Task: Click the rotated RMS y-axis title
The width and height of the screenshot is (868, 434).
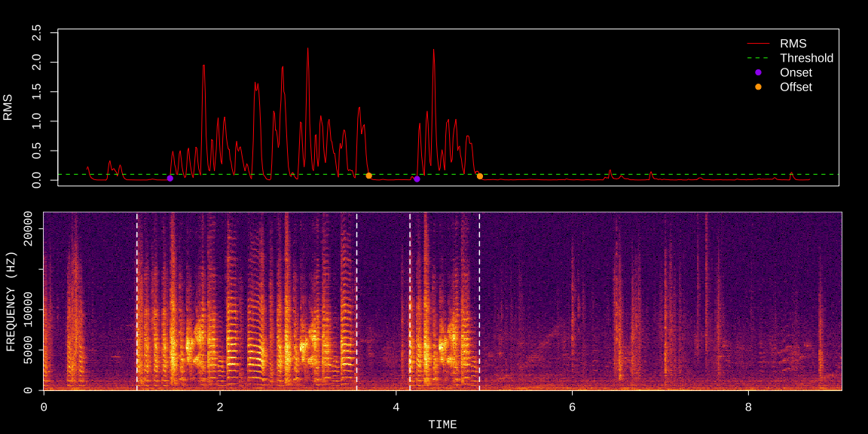Action: click(x=8, y=108)
